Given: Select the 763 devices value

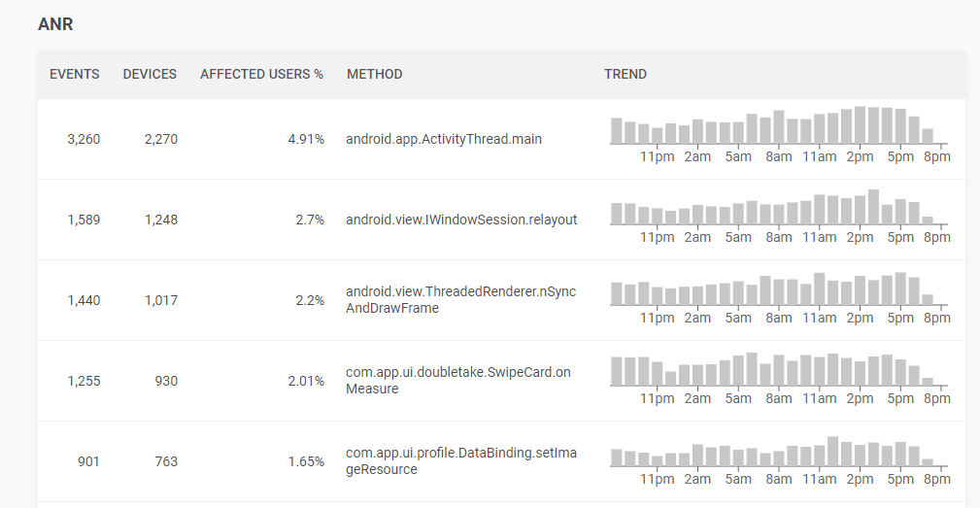Looking at the screenshot, I should point(166,461).
